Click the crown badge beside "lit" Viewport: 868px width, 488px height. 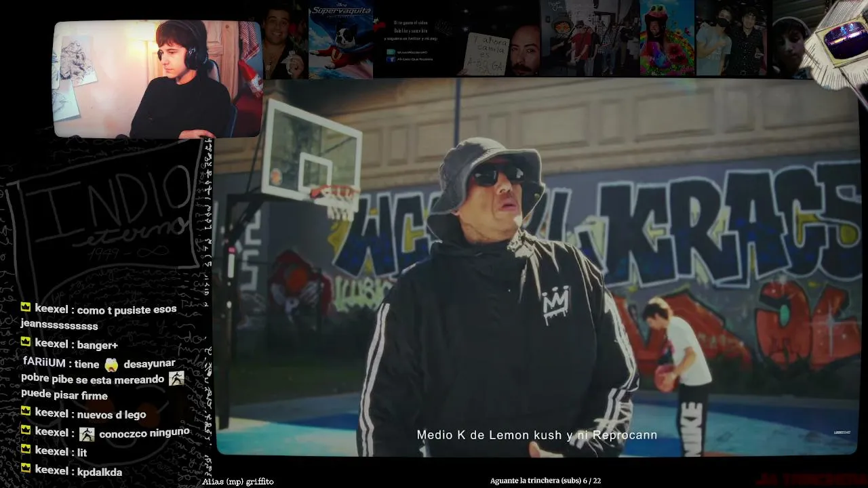[x=26, y=449]
